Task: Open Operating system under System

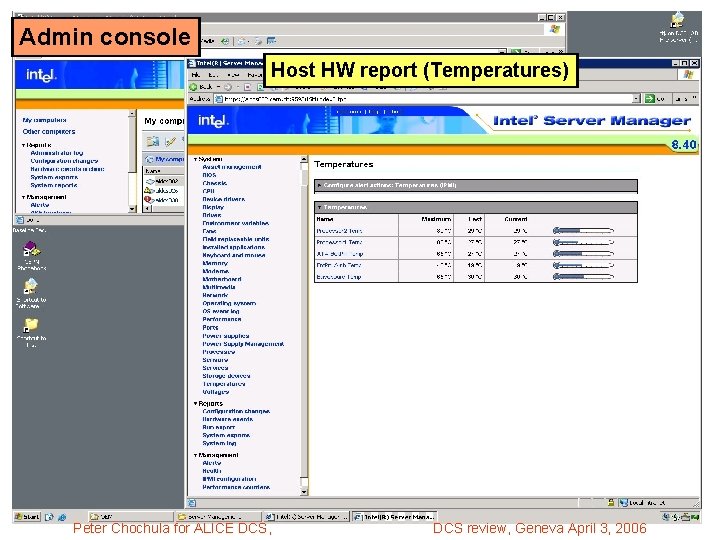Action: coord(229,304)
